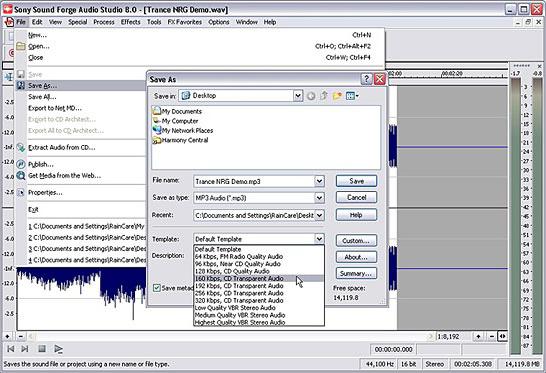Select 320 Kbps CD Transparent Audio template

(259, 300)
